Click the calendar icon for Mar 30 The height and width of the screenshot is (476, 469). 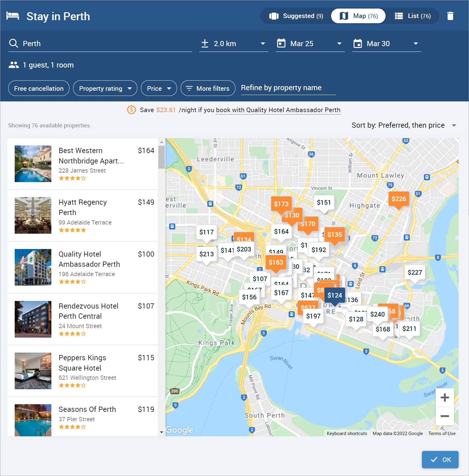tap(357, 43)
